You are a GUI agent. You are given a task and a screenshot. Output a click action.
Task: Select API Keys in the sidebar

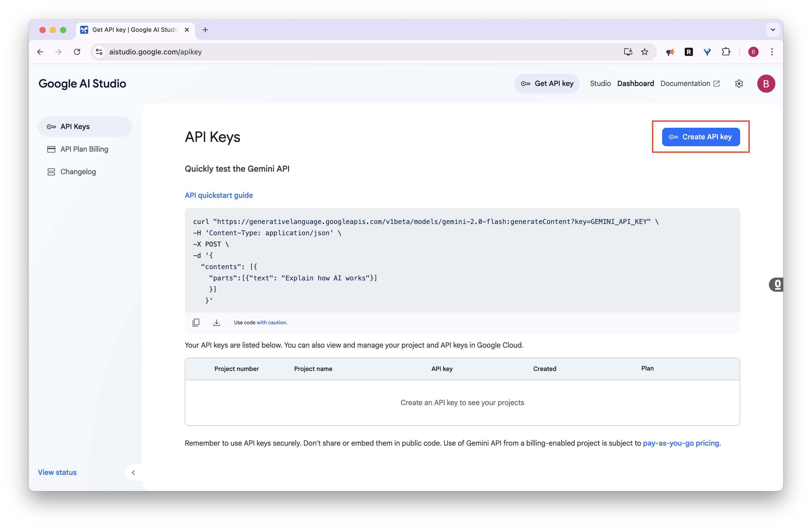click(x=85, y=126)
